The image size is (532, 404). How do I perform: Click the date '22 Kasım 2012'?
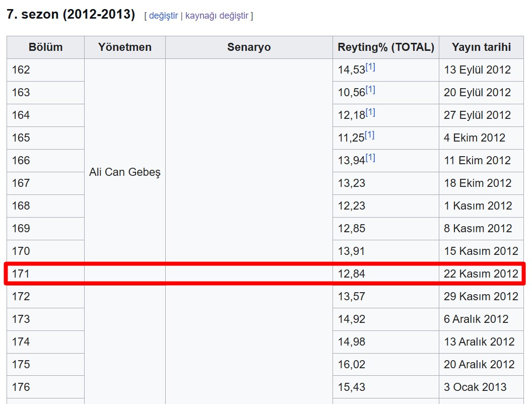pos(481,274)
